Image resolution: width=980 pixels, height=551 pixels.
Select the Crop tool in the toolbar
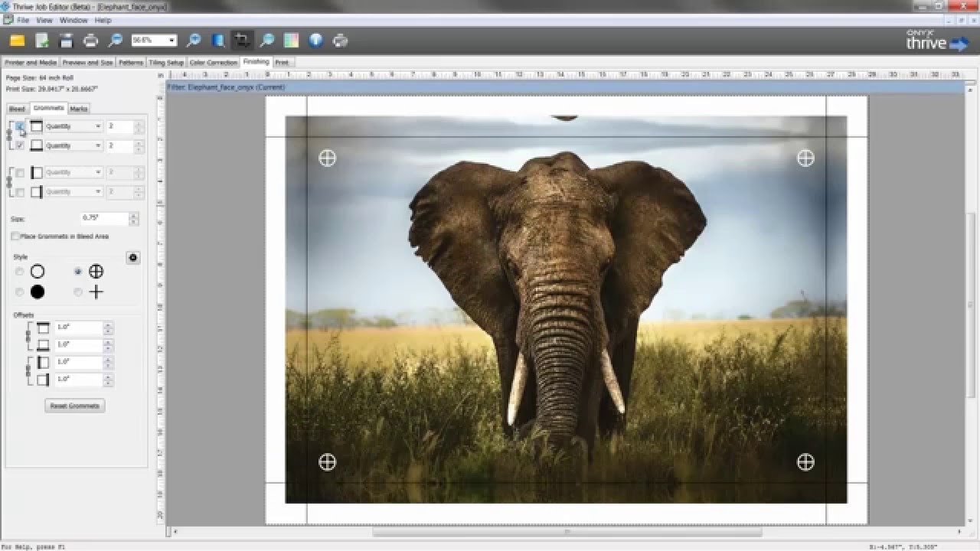tap(243, 41)
